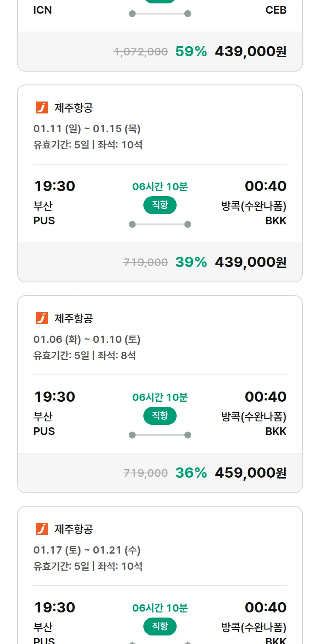Image resolution: width=320 pixels, height=644 pixels.
Task: Click Jeju Air logo on 01.17 flight card
Action: point(42,529)
